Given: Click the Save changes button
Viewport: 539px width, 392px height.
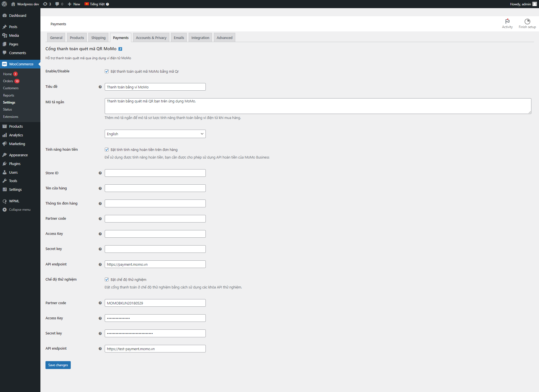Looking at the screenshot, I should 58,365.
